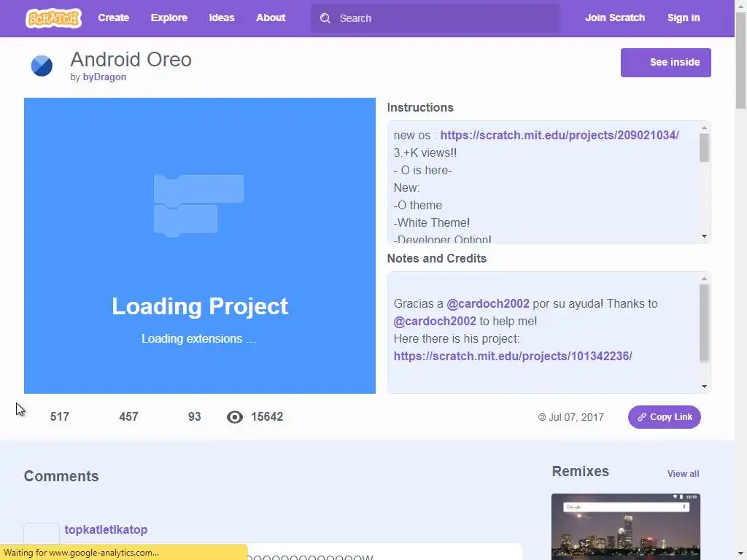Click the 15642 views number
This screenshot has width=747, height=560.
pos(267,416)
